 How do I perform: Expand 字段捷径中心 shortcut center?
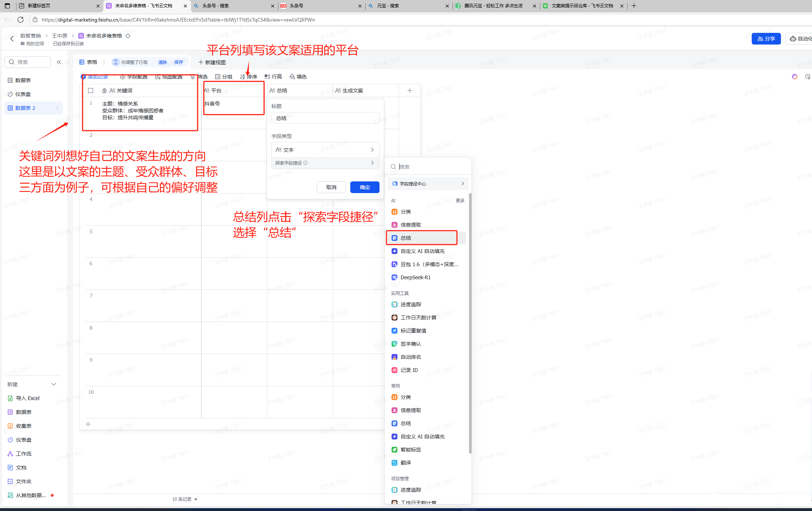point(427,184)
